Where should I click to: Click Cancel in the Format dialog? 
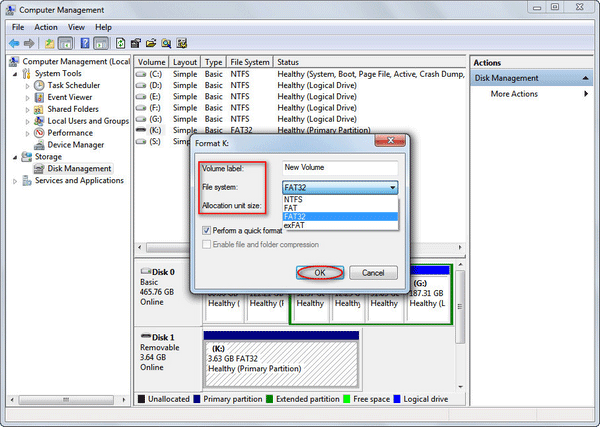372,273
